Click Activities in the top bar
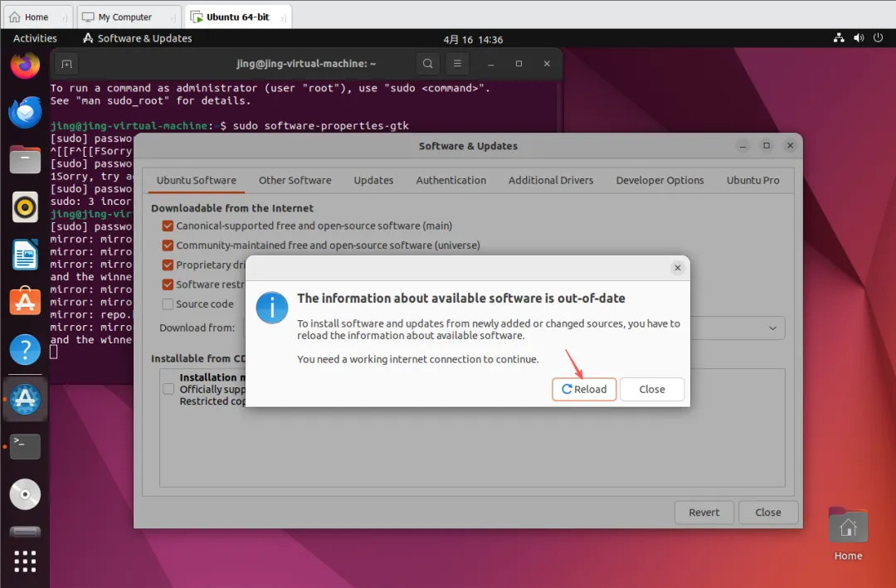896x588 pixels. [x=35, y=38]
